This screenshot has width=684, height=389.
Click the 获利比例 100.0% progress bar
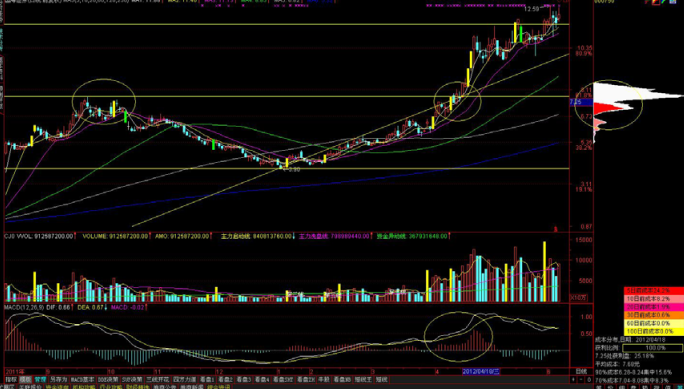click(x=652, y=348)
